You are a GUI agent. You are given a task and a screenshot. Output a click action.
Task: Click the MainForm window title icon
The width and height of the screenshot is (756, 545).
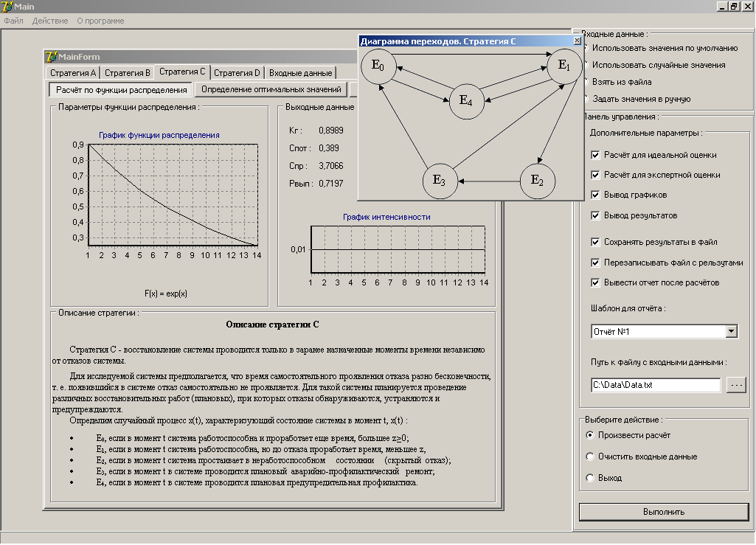coord(51,57)
